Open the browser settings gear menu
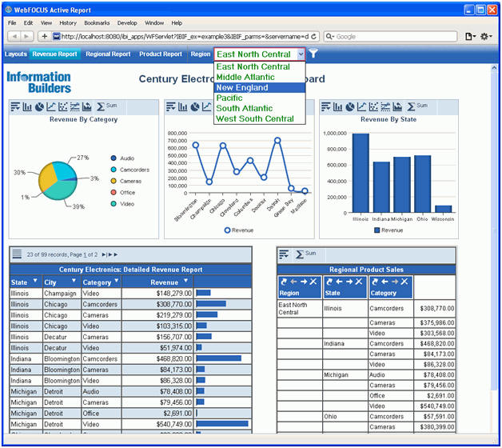This screenshot has height=448, width=502. pos(485,37)
